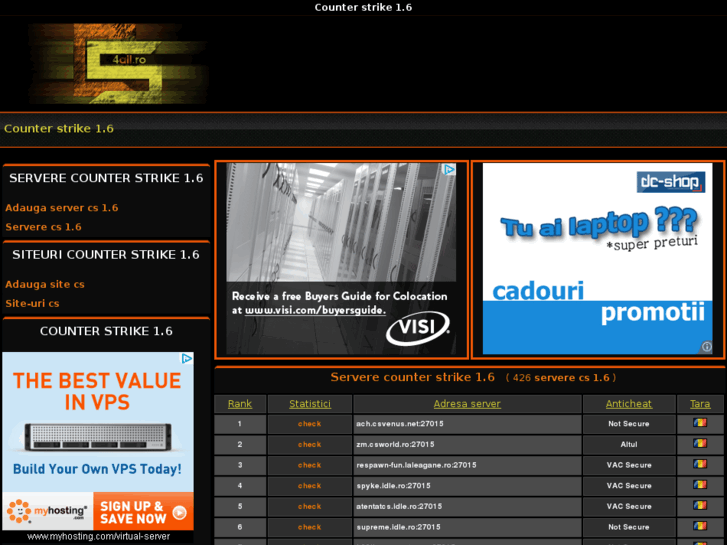This screenshot has height=545, width=727.
Task: Click the myhosting logo in the ad
Action: 47,511
